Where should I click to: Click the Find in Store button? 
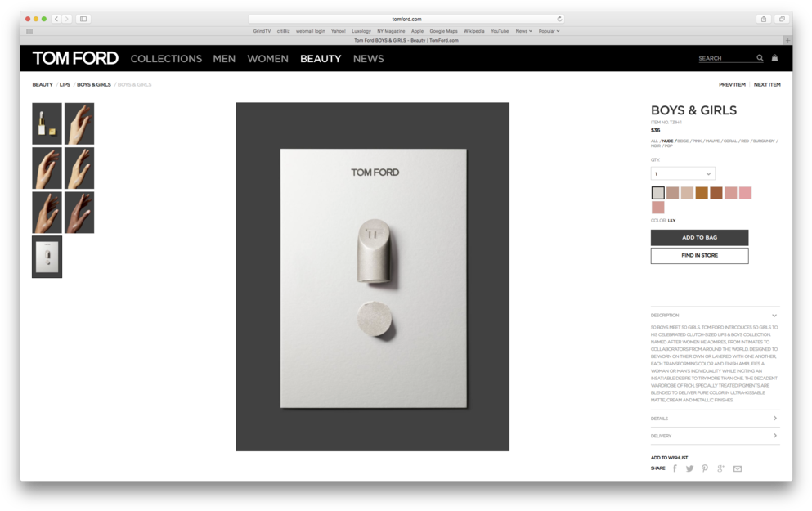pos(699,255)
